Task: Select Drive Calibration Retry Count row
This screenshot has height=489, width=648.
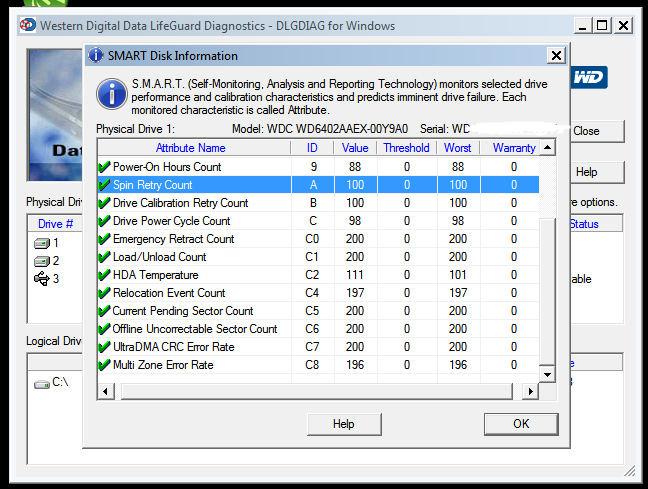Action: pyautogui.click(x=318, y=203)
